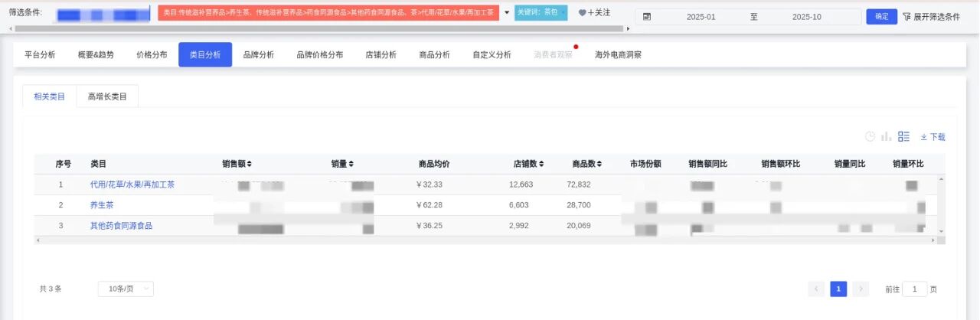Switch to bar chart view
This screenshot has height=320, width=980.
click(x=886, y=136)
